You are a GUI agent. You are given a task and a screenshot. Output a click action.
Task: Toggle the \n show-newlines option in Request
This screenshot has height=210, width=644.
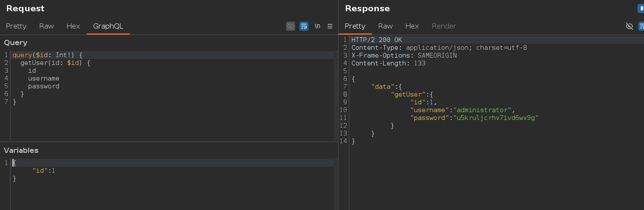point(318,26)
